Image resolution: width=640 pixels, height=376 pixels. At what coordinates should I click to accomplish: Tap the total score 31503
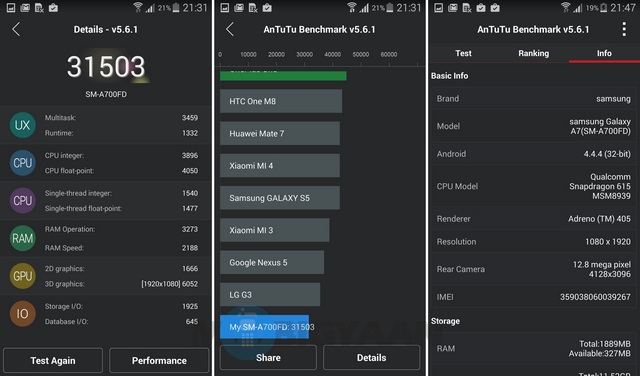click(106, 67)
